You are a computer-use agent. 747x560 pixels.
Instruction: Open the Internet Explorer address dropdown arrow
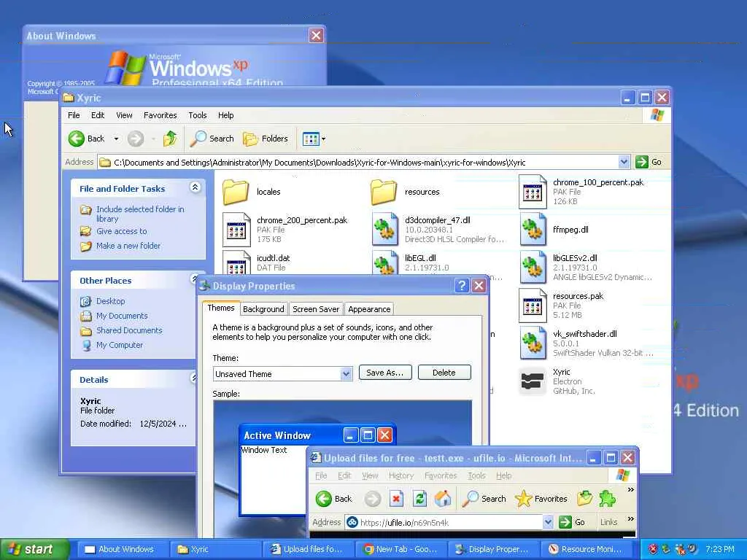click(548, 522)
